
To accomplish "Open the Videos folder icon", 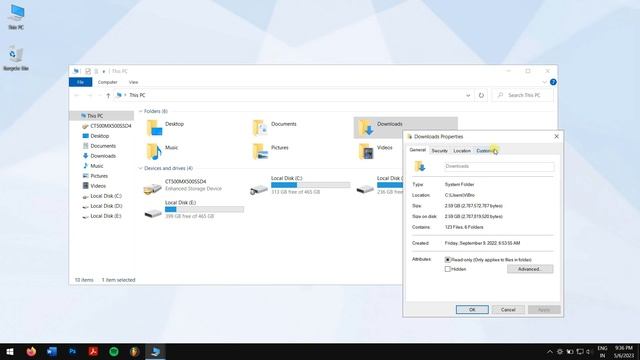I will click(366, 151).
